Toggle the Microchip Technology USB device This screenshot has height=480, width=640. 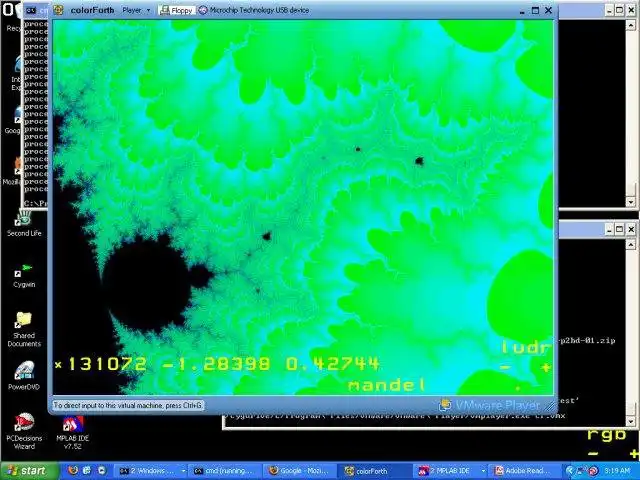pos(254,10)
